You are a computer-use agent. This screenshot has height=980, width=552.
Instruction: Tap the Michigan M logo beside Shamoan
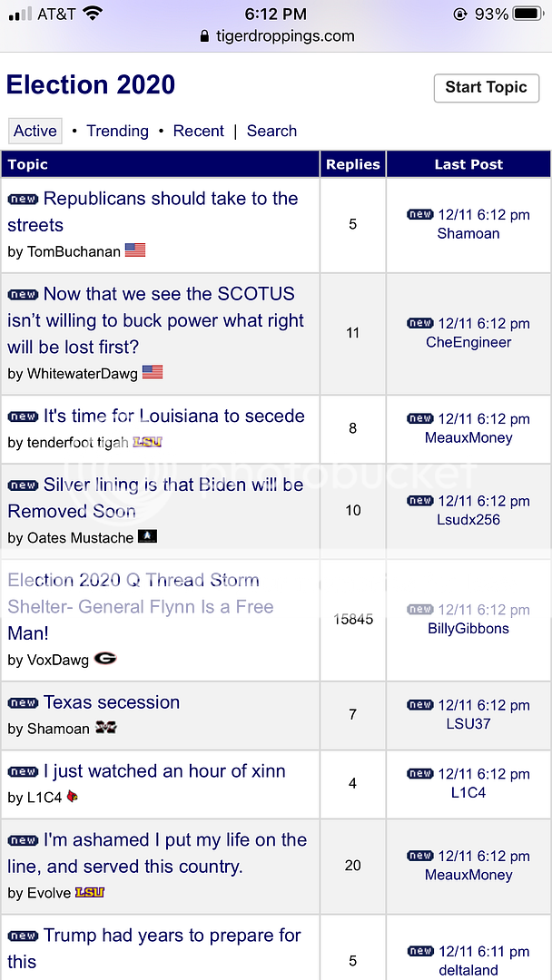[x=106, y=728]
